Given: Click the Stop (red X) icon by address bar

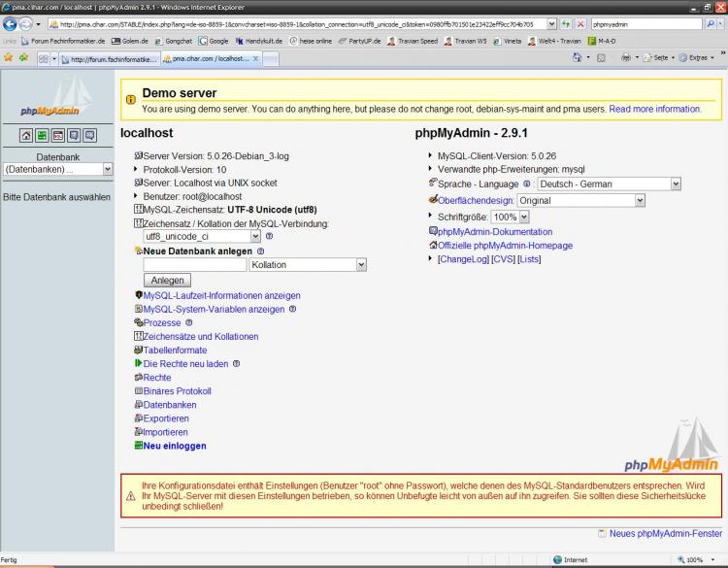Looking at the screenshot, I should pos(580,23).
